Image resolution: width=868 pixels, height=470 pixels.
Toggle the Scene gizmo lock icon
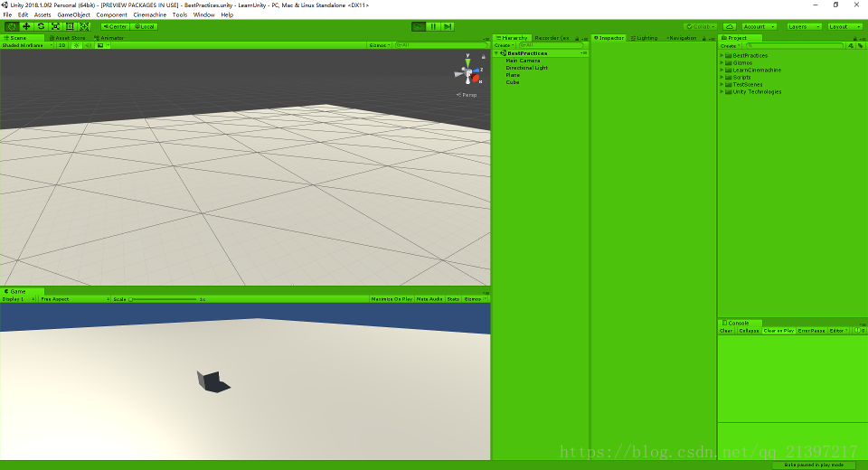click(x=483, y=56)
